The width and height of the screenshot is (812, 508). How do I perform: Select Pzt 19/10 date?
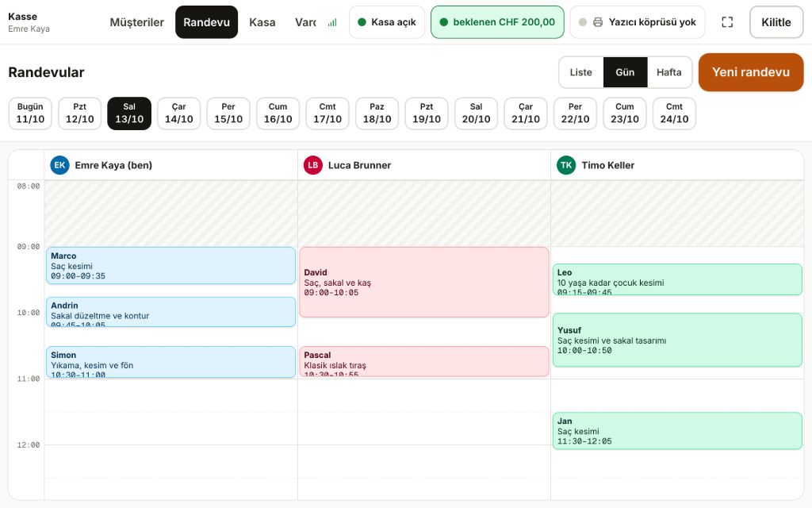pyautogui.click(x=427, y=114)
